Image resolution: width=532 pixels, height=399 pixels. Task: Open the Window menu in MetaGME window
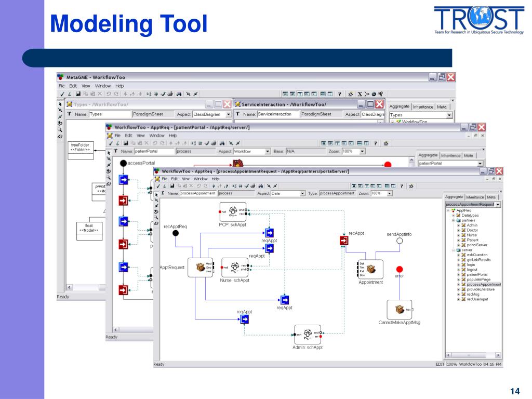[102, 86]
